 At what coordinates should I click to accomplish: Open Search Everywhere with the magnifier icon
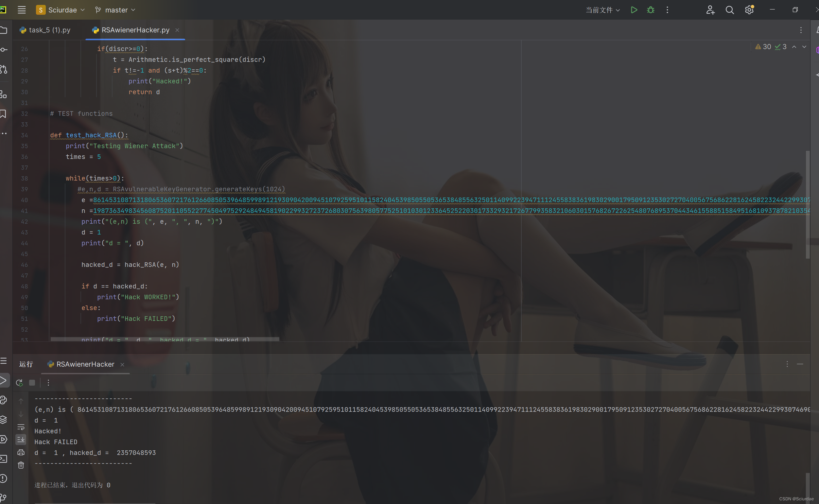(730, 10)
